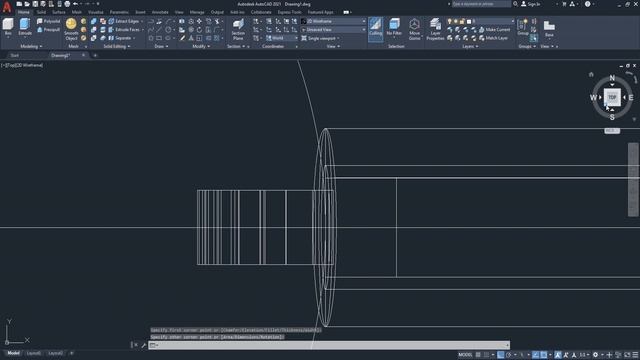
Task: Click the Sign In button
Action: 531,4
